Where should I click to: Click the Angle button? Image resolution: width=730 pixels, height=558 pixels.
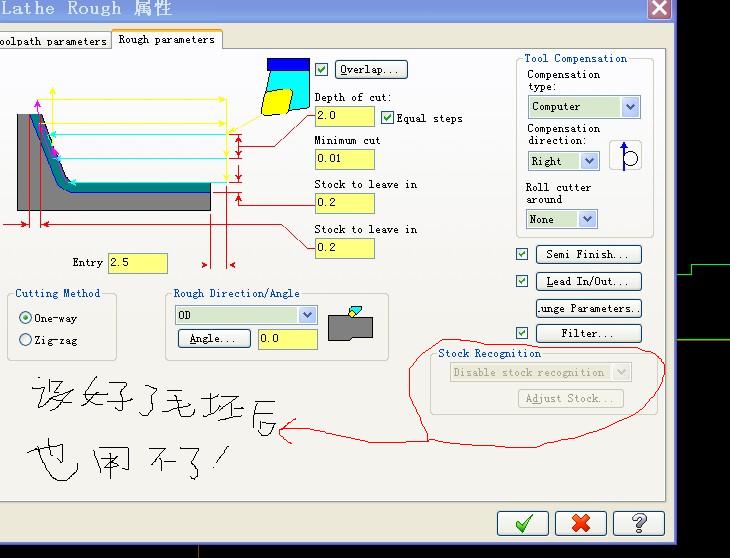click(214, 338)
